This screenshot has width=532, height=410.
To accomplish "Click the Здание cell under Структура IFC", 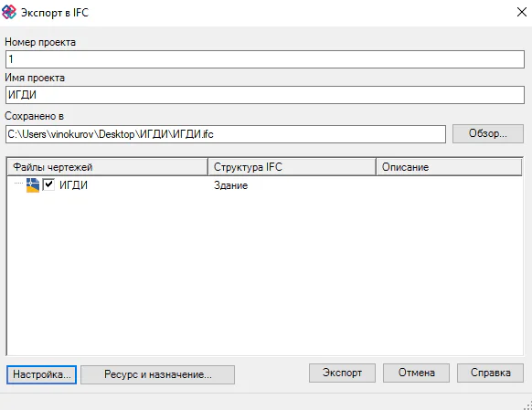I will pos(230,185).
